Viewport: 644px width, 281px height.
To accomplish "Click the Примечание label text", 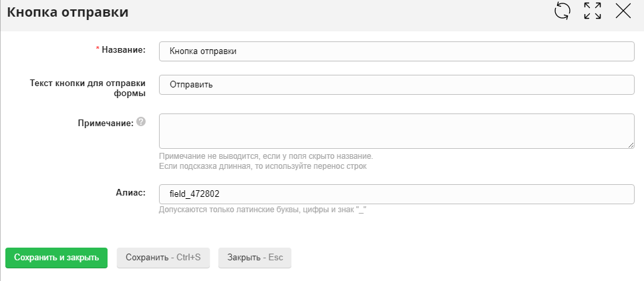I will 106,123.
